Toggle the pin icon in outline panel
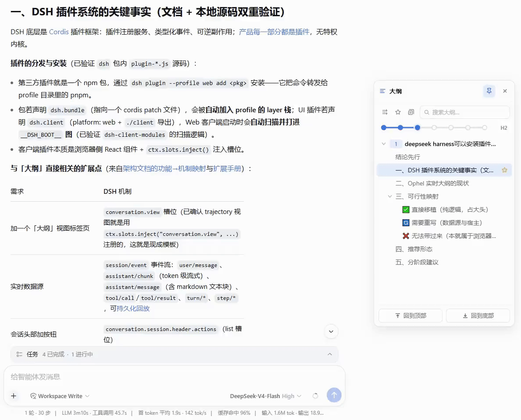 click(x=489, y=91)
